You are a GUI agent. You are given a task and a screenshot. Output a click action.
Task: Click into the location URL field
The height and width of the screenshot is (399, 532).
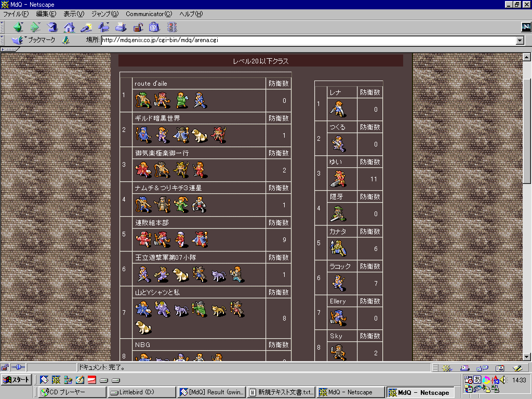308,41
